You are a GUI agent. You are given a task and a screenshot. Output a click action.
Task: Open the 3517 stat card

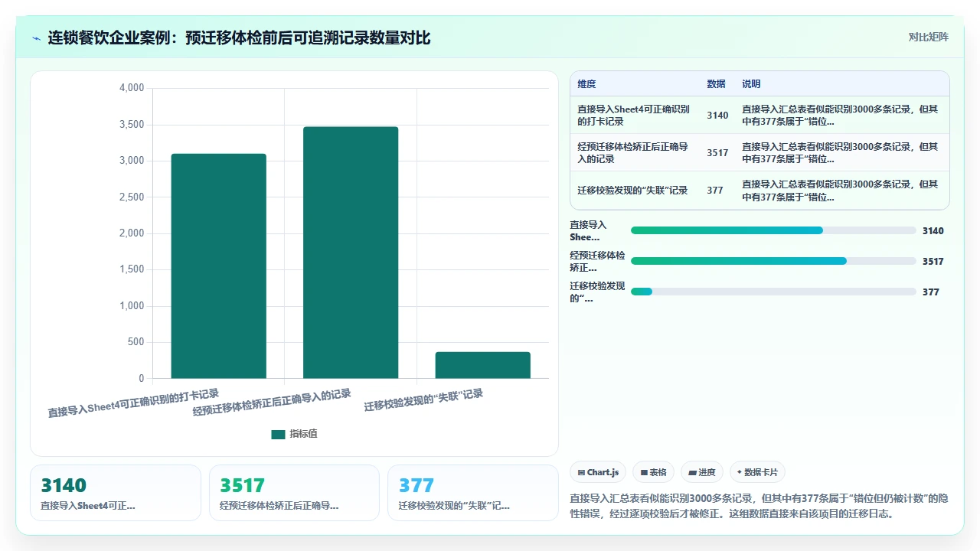[x=294, y=493]
